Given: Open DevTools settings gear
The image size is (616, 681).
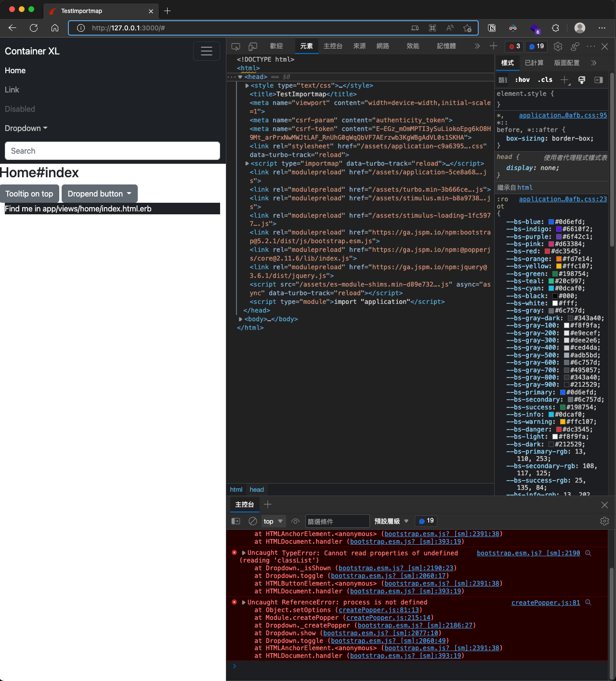Looking at the screenshot, I should 558,46.
